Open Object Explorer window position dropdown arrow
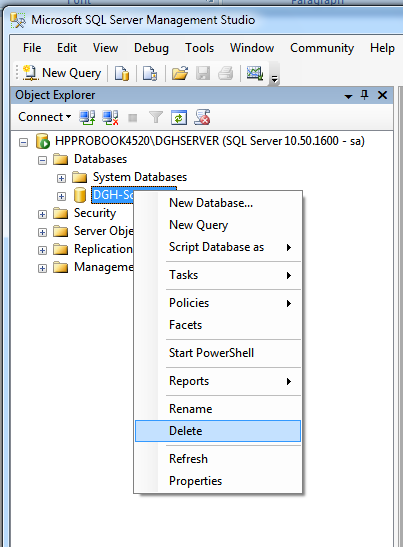Image resolution: width=403 pixels, height=547 pixels. (x=348, y=96)
